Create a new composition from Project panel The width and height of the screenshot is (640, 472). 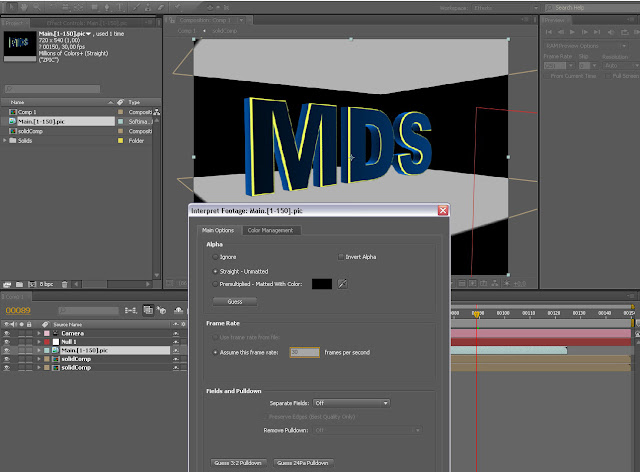point(32,284)
